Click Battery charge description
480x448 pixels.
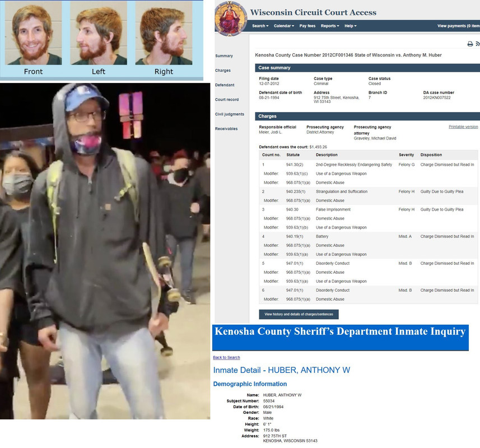tap(321, 236)
